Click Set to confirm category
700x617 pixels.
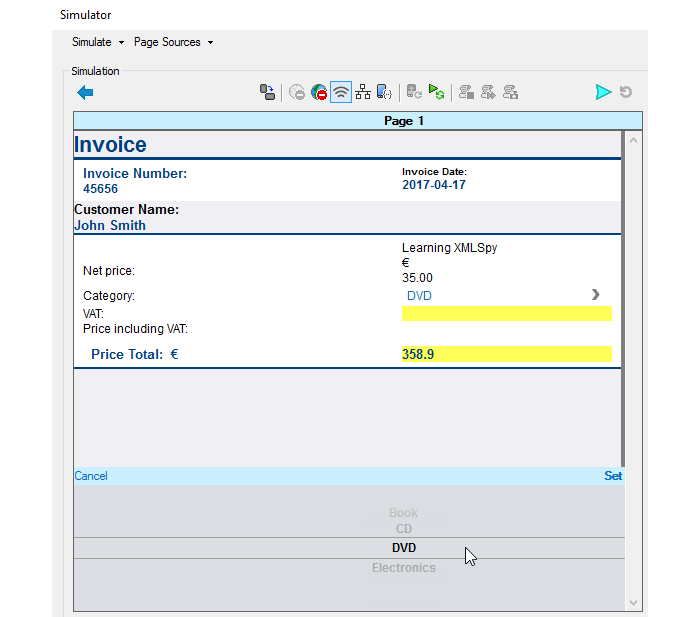tap(612, 476)
